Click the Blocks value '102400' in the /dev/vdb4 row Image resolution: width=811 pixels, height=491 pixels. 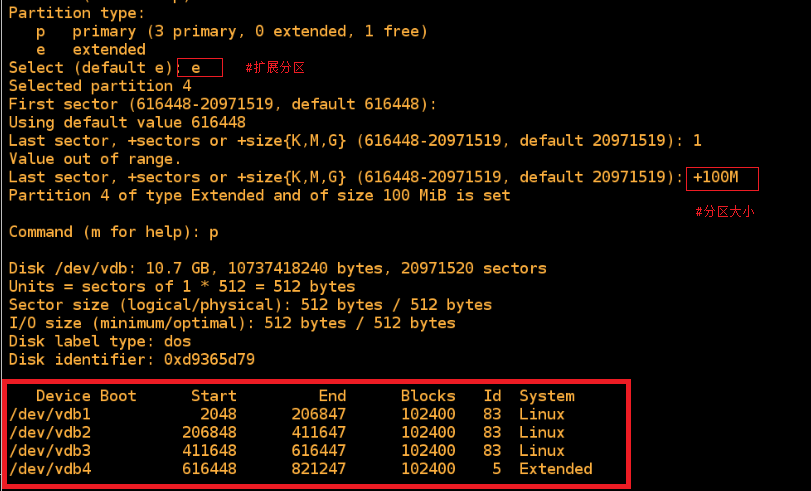pos(428,469)
